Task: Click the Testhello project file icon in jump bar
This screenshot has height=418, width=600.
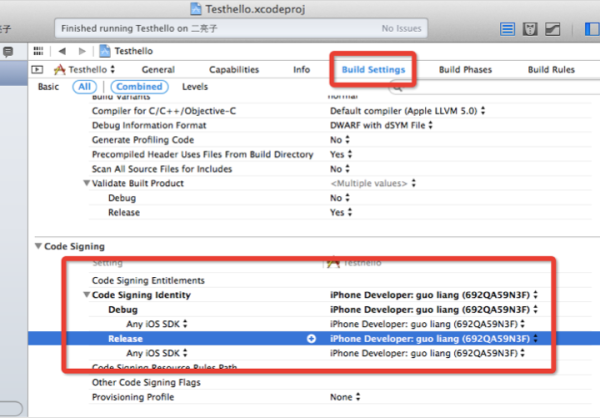Action: click(105, 51)
